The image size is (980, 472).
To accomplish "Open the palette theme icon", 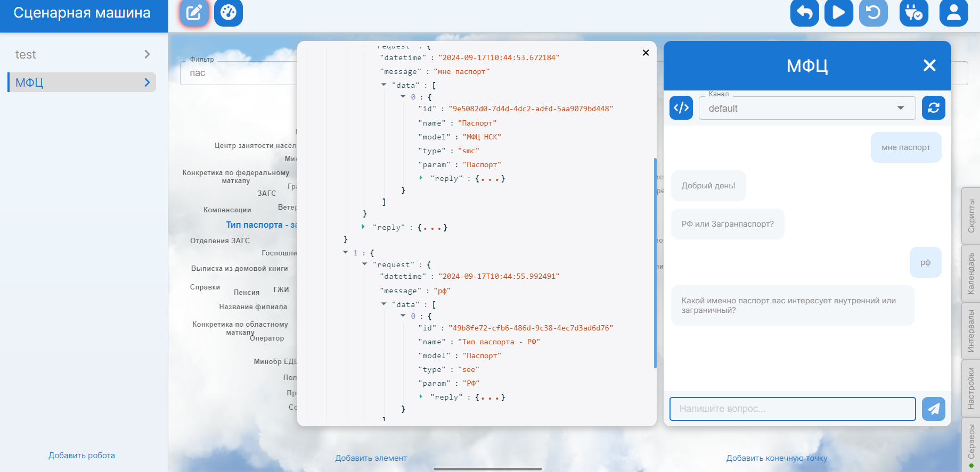I will 228,13.
